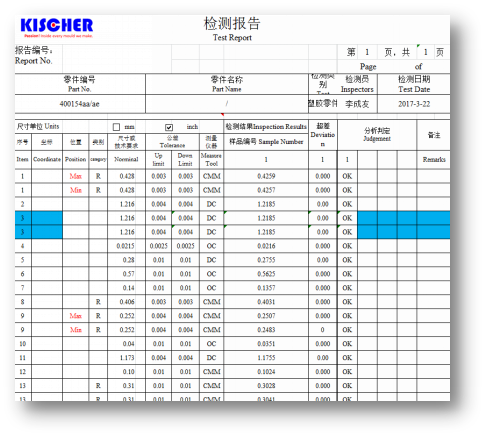The image size is (487, 438).
Task: Click the Test Report title
Action: [232, 38]
